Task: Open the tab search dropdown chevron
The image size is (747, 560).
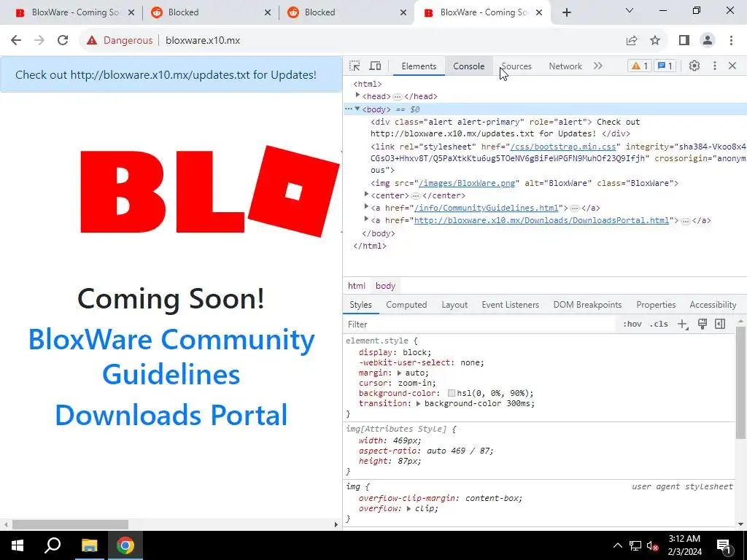Action: (630, 10)
